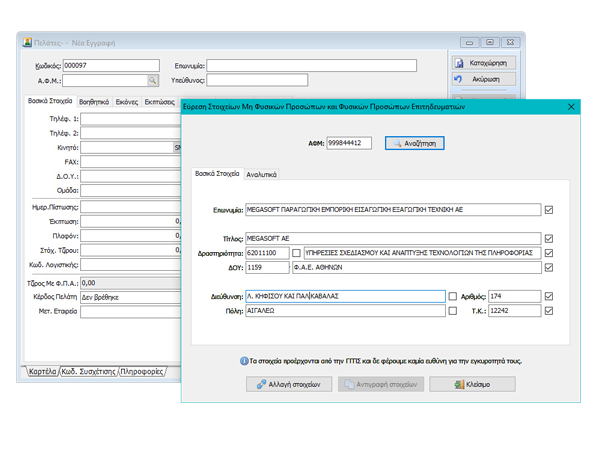Click Καταχώρηση save button in Πελάτες window
The height and width of the screenshot is (460, 600).
coord(484,63)
